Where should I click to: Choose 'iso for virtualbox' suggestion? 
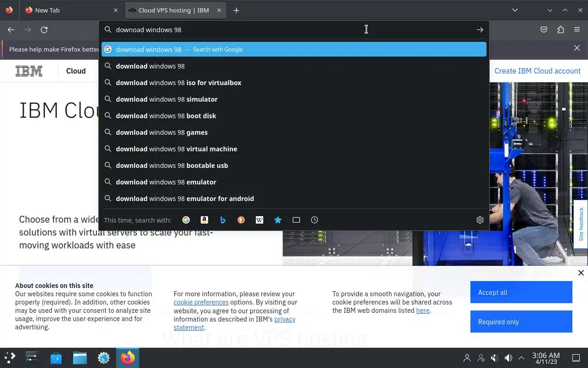tap(294, 83)
